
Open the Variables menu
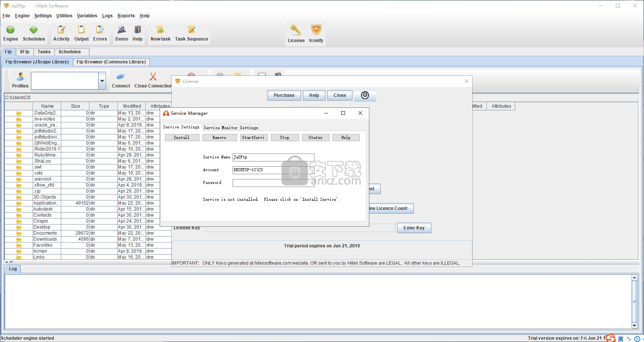tap(87, 16)
